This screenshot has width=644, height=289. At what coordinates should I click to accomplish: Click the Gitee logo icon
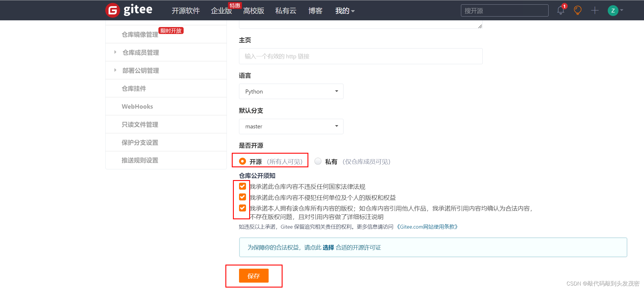pyautogui.click(x=113, y=10)
